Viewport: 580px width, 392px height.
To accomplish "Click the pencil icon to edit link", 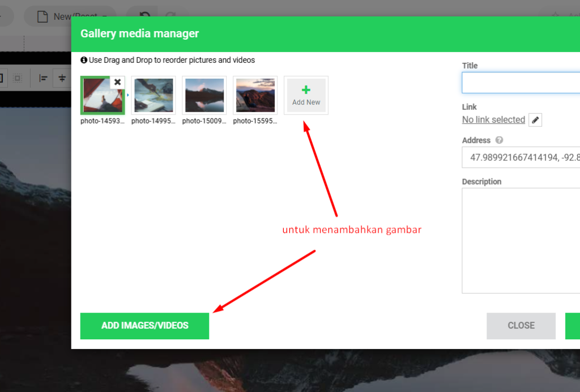I will pos(535,120).
